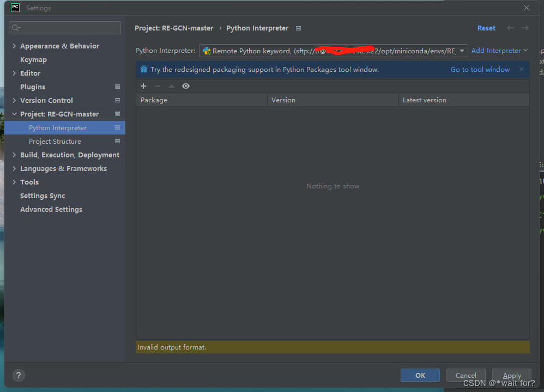Click the Help question mark button
The width and height of the screenshot is (544, 392).
pyautogui.click(x=19, y=375)
